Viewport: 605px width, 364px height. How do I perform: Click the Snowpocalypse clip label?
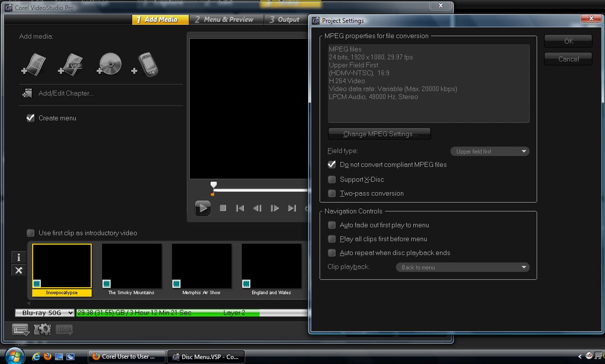(x=62, y=293)
